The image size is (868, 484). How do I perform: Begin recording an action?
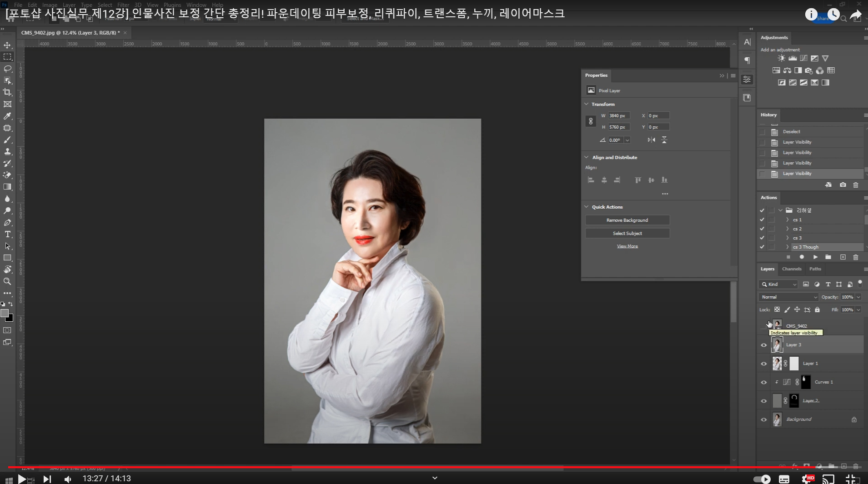(802, 257)
